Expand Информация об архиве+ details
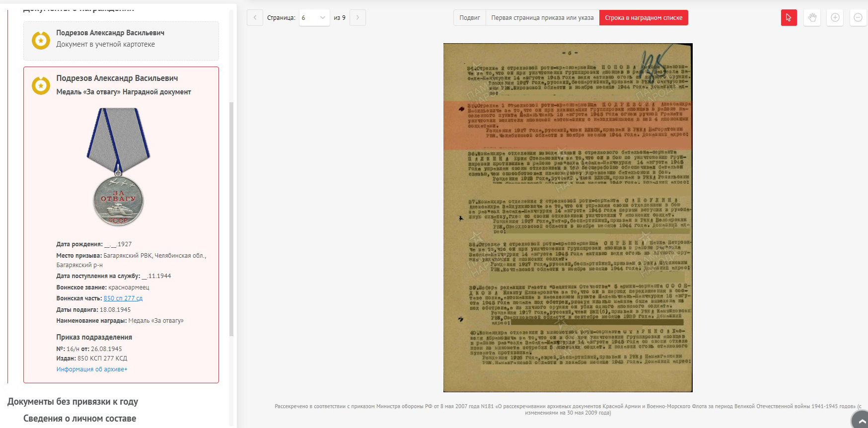Viewport: 868px width, 428px height. [92, 369]
